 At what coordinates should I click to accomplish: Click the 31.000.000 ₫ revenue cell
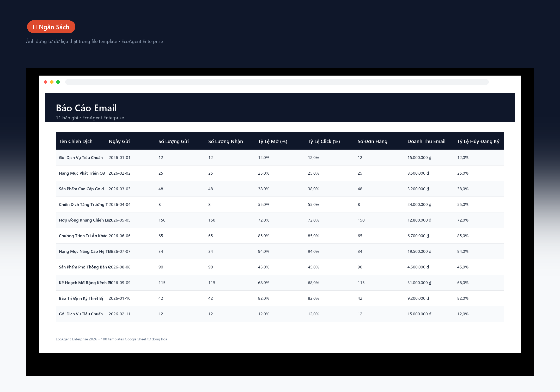(x=419, y=283)
